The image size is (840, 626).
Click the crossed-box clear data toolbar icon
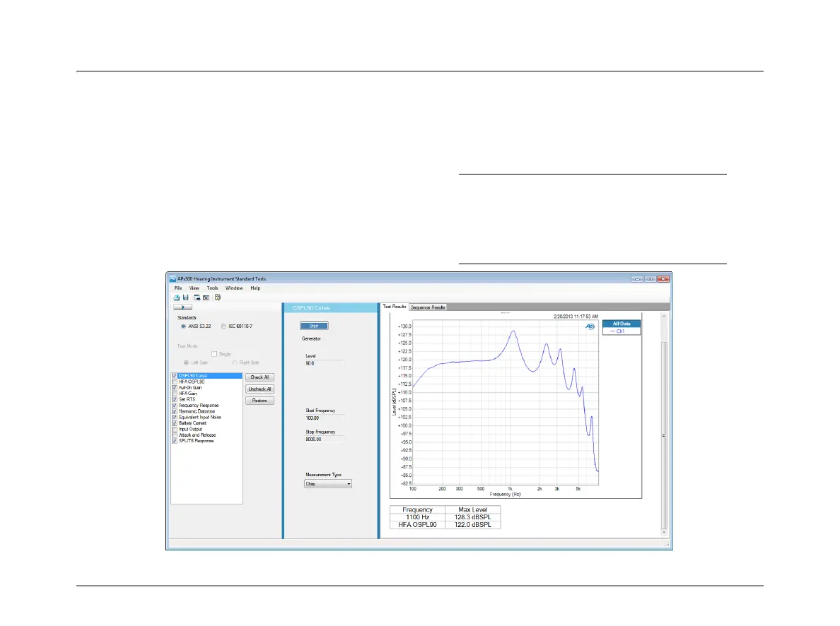(x=206, y=297)
